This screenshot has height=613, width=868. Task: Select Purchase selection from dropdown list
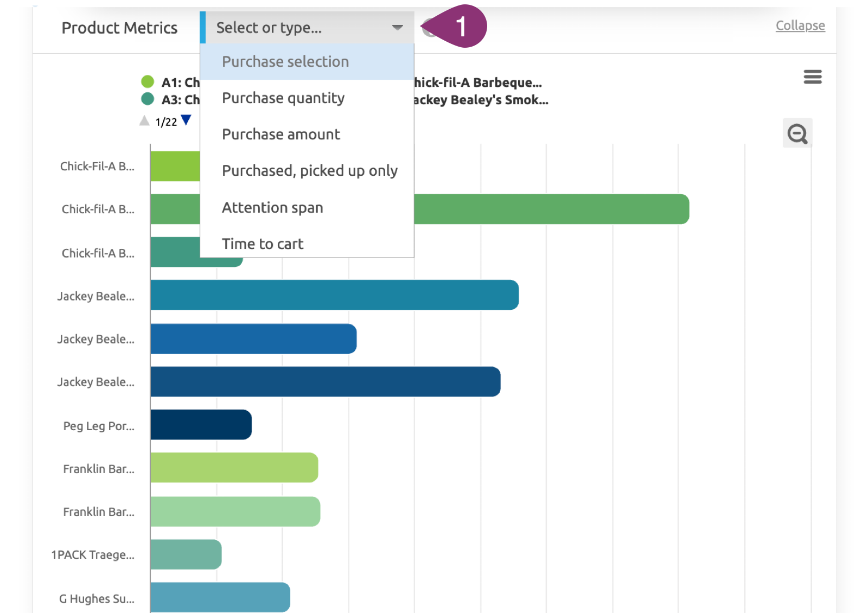(x=285, y=62)
